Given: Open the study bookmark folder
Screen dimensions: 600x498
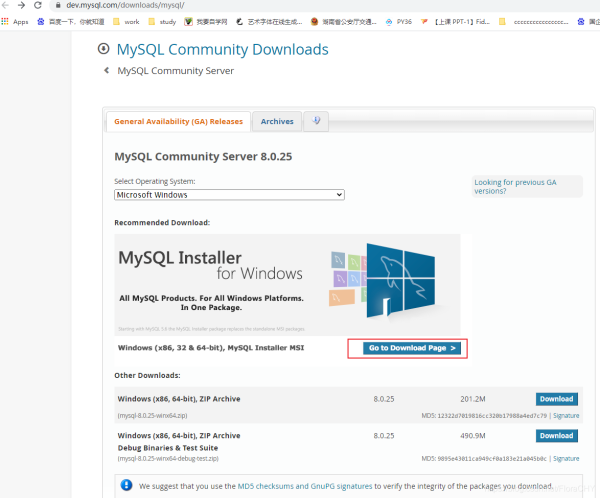Looking at the screenshot, I should pyautogui.click(x=161, y=21).
